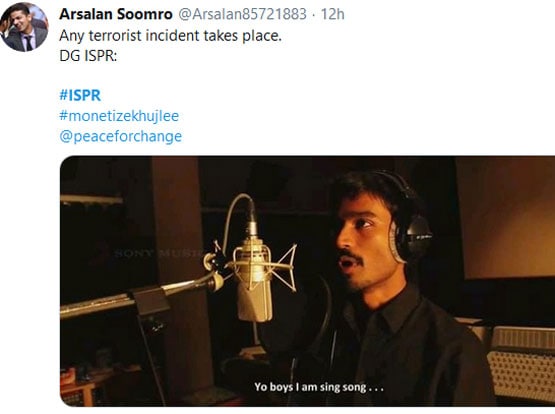The image size is (555, 414).
Task: Open the tweet's 12h timestamp
Action: point(332,14)
